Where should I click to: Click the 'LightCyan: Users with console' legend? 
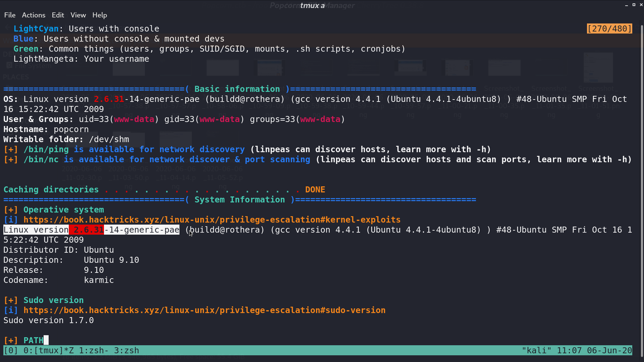tap(86, 29)
